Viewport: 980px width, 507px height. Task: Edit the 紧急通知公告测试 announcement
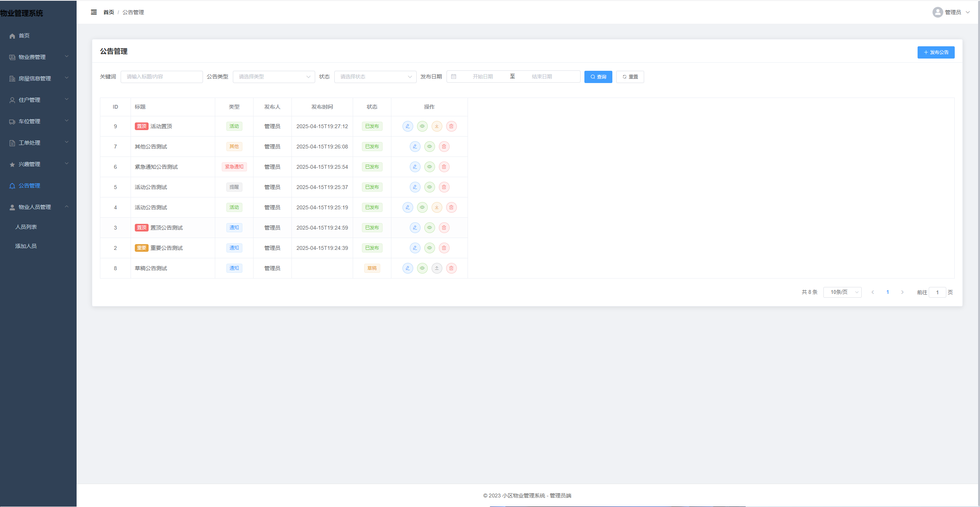pos(415,167)
